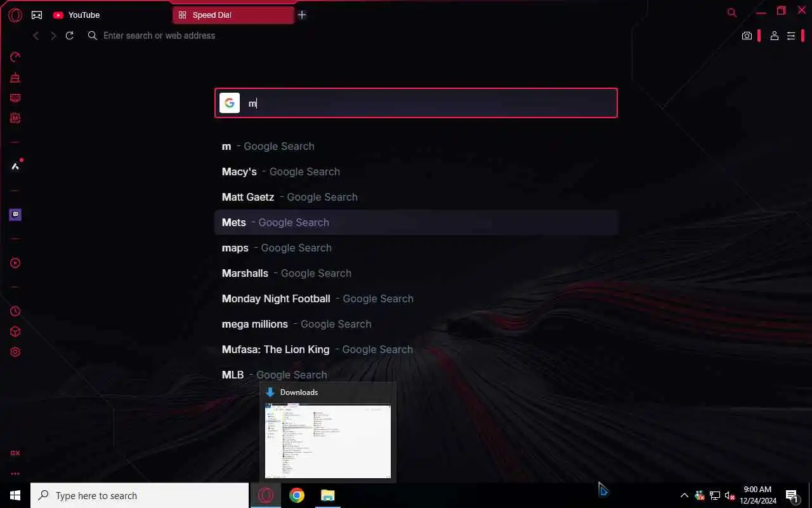Go back with the left arrow
812x508 pixels.
coord(36,36)
